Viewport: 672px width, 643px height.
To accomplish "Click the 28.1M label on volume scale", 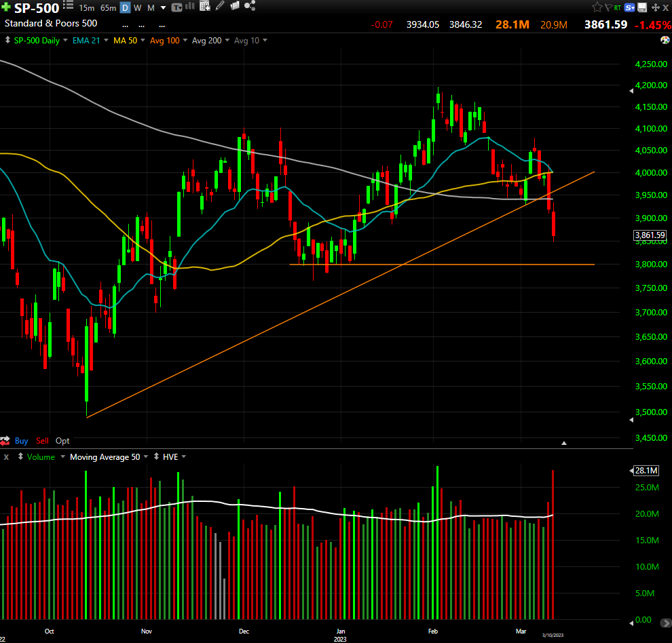I will [646, 470].
